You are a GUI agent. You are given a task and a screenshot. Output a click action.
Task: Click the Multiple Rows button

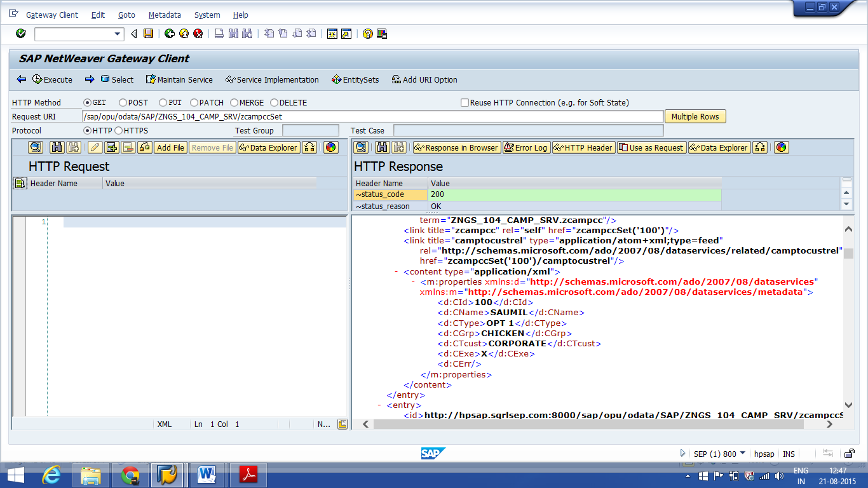point(695,116)
